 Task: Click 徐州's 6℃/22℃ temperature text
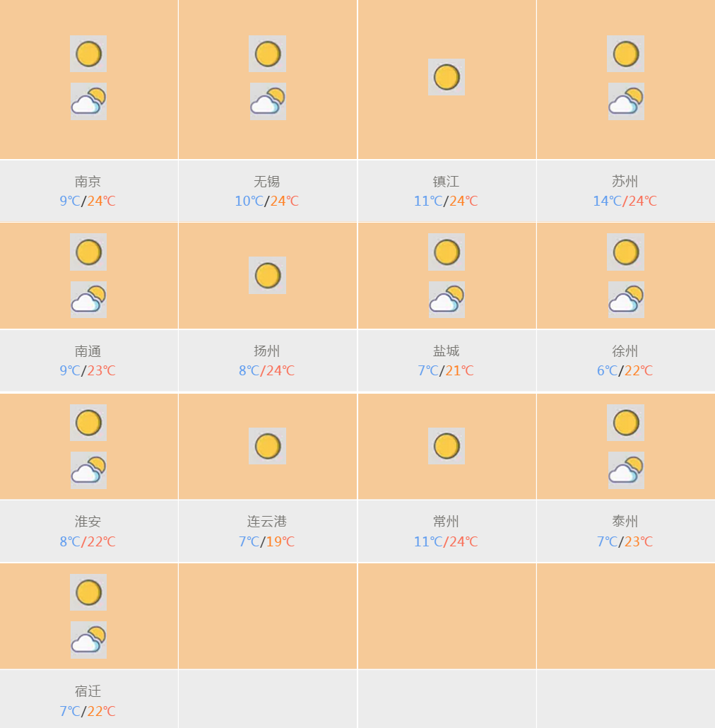625,370
